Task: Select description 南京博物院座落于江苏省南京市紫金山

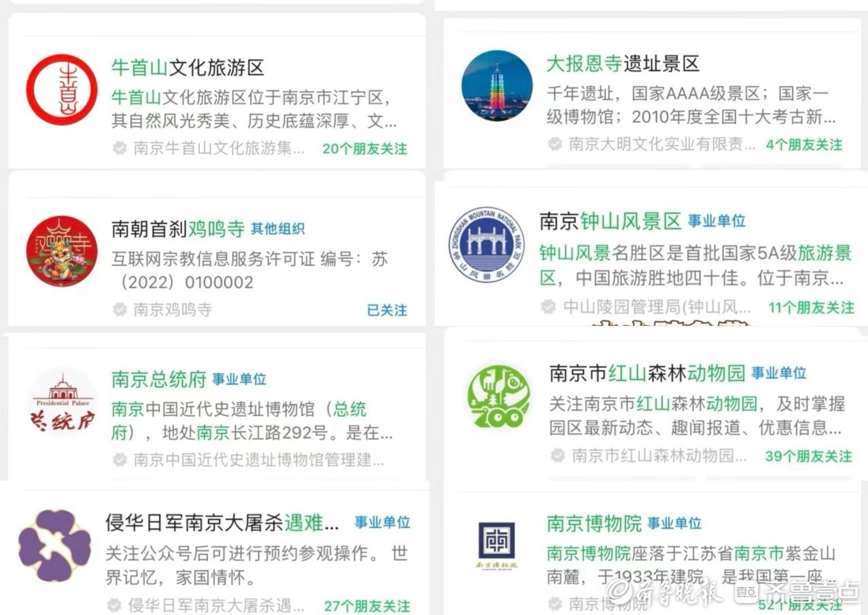Action: coord(691,554)
